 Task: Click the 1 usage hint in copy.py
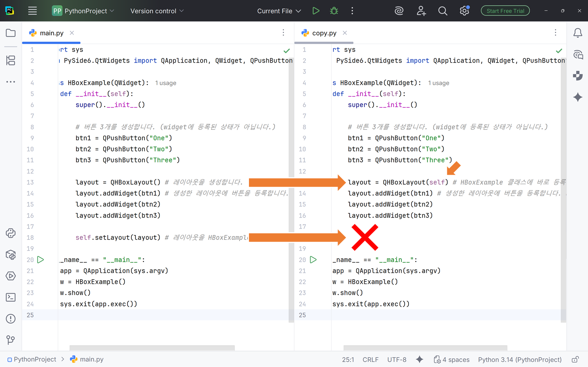coord(439,83)
